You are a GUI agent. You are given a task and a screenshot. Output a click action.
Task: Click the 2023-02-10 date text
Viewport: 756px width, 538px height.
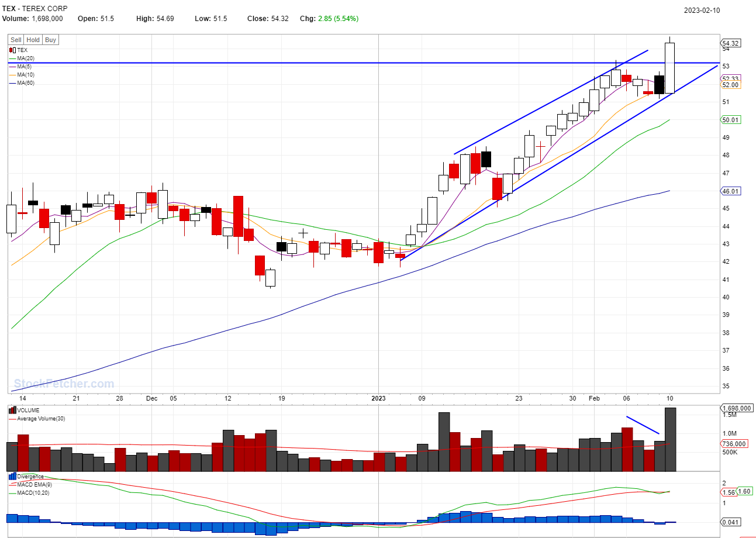[x=702, y=10]
